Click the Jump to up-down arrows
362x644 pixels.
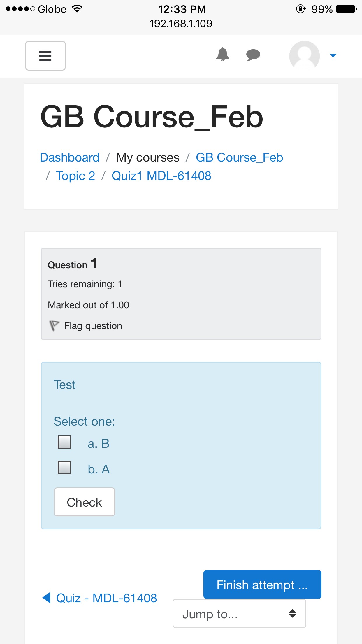293,613
